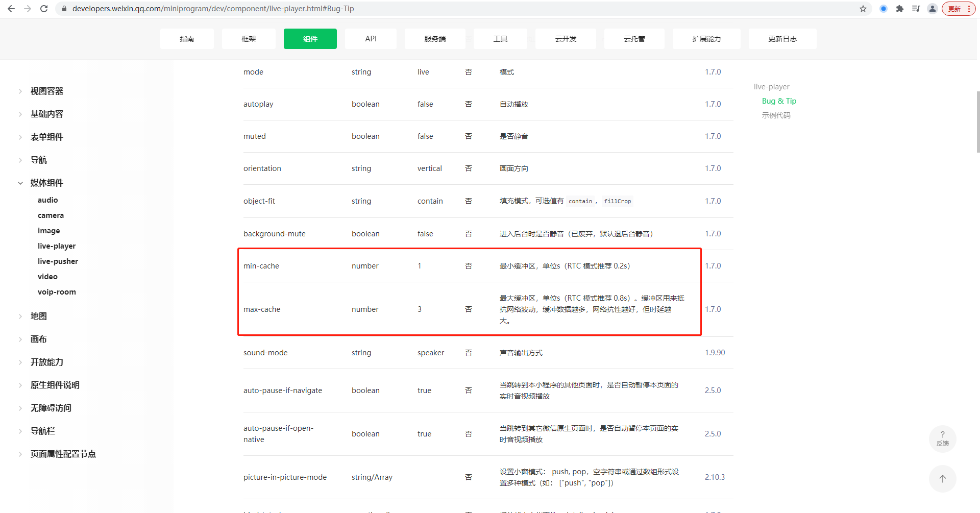Image resolution: width=980 pixels, height=513 pixels.
Task: Click the address bar URL
Action: [213, 9]
